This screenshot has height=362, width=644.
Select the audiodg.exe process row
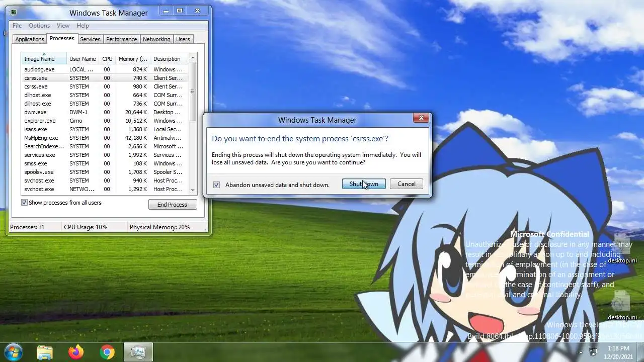[x=105, y=69]
